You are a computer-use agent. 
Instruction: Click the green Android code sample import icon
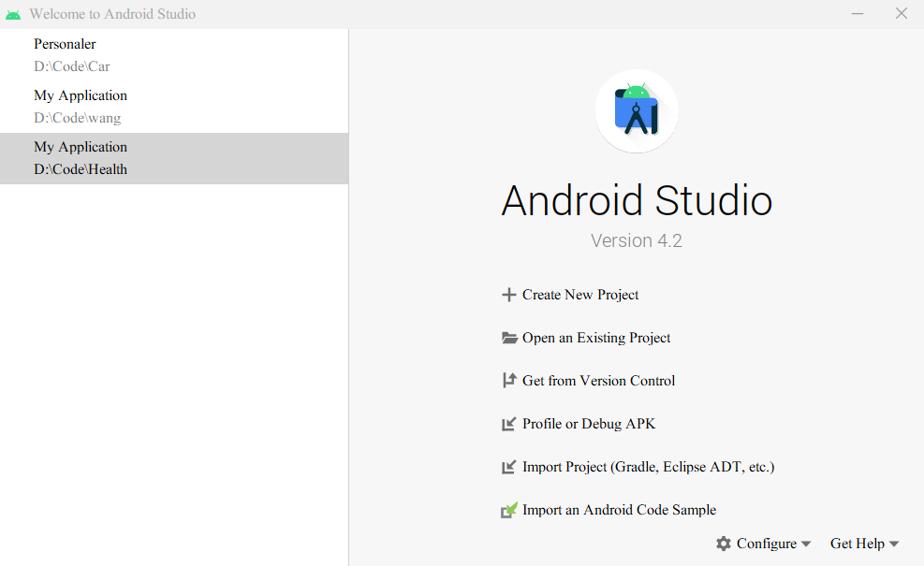(x=509, y=510)
